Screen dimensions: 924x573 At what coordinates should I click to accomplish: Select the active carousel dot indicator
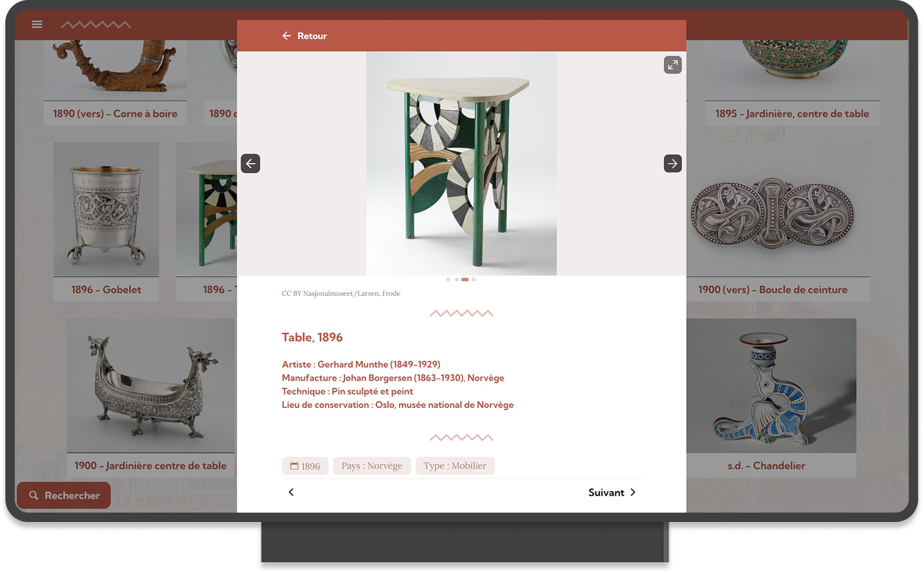pyautogui.click(x=465, y=279)
